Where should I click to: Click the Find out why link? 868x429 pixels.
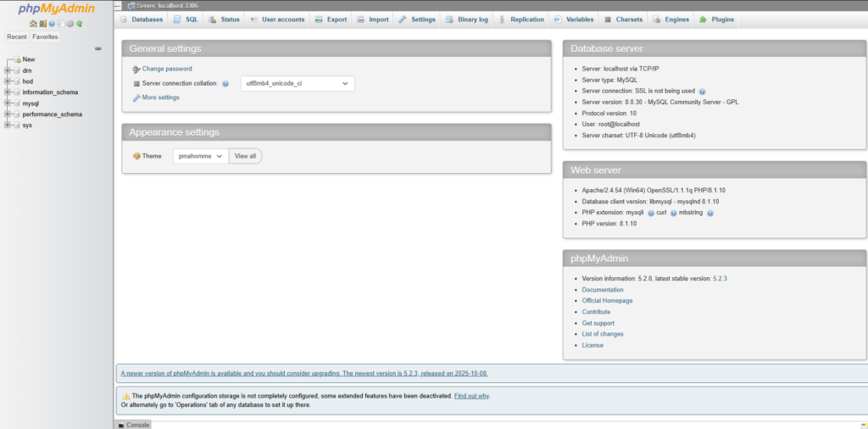471,396
